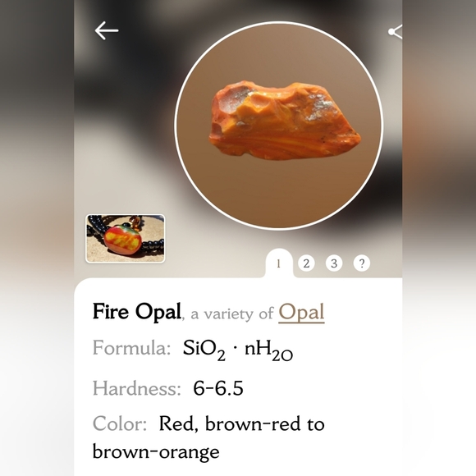Click the Color label
The image size is (476, 476).
point(120,423)
